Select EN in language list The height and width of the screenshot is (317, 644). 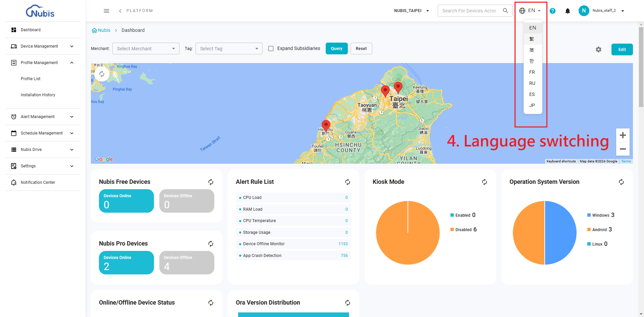click(533, 28)
